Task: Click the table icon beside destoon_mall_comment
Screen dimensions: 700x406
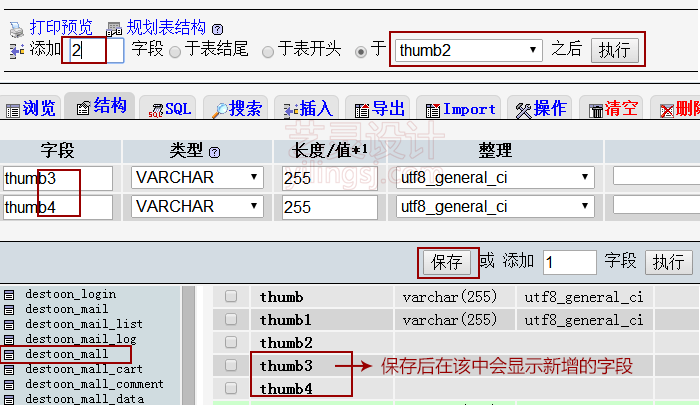Action: (9, 385)
